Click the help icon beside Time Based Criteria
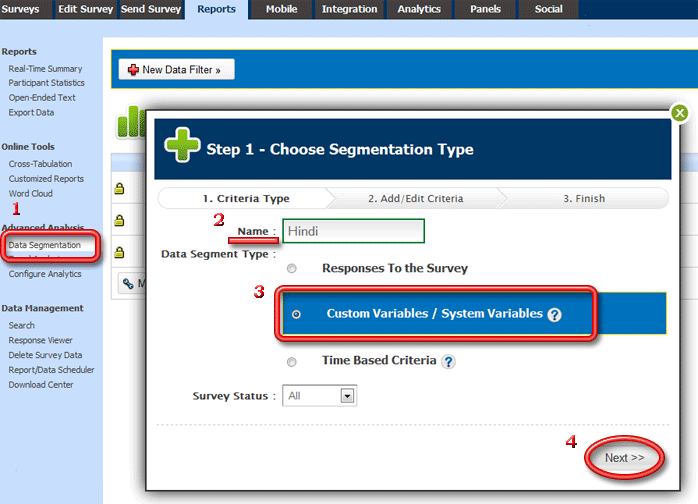This screenshot has width=698, height=504. click(448, 362)
